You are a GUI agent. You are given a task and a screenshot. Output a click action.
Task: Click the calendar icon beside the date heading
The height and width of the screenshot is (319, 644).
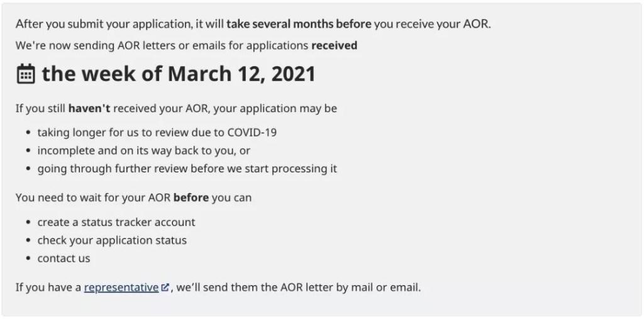tap(25, 74)
